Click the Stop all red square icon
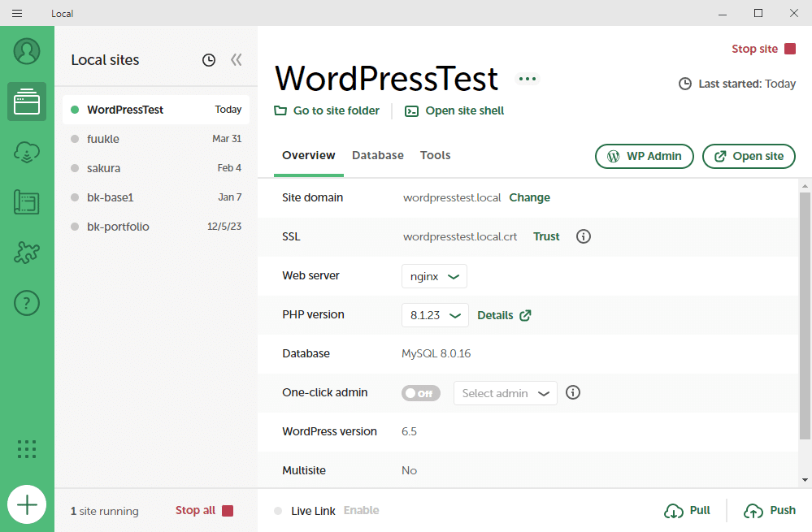Screen dimensions: 812x532 228,511
